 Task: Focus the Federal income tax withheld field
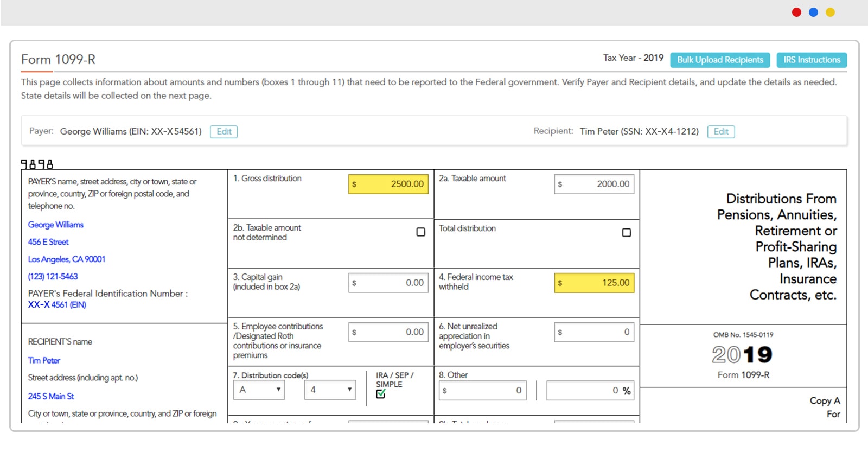pos(594,283)
